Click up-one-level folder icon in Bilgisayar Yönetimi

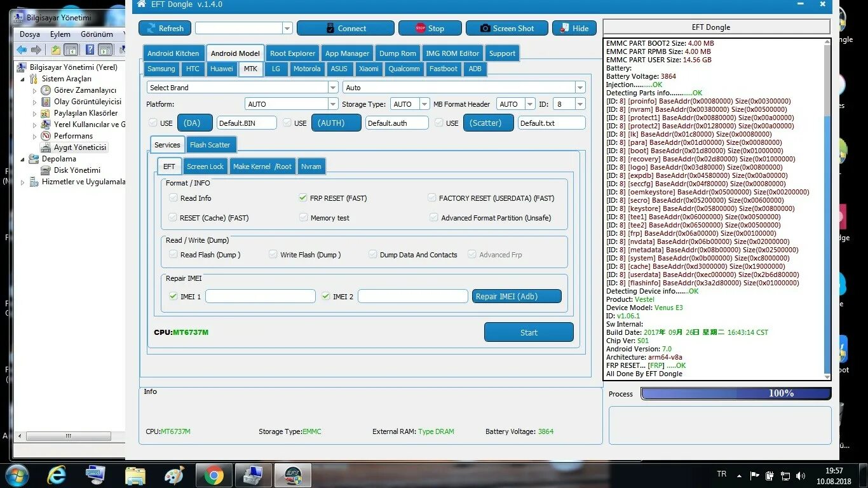(56, 50)
